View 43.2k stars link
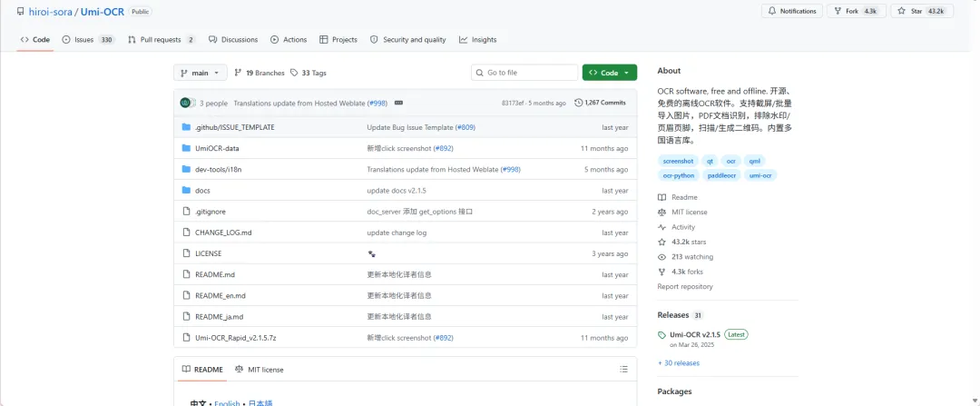 pos(681,243)
